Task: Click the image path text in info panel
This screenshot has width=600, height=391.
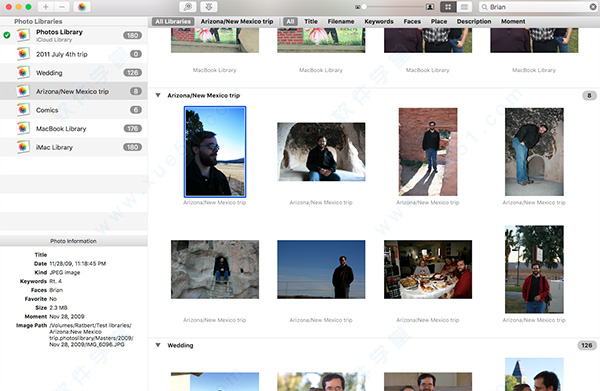Action: (91, 335)
